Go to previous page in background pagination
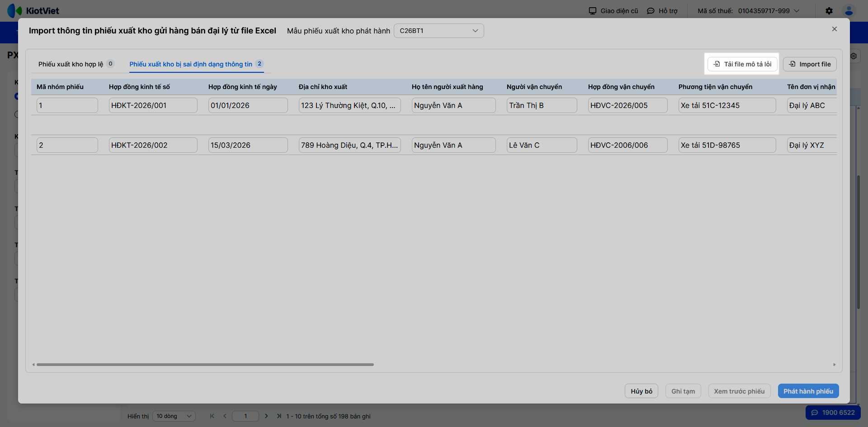This screenshot has height=427, width=868. tap(225, 416)
